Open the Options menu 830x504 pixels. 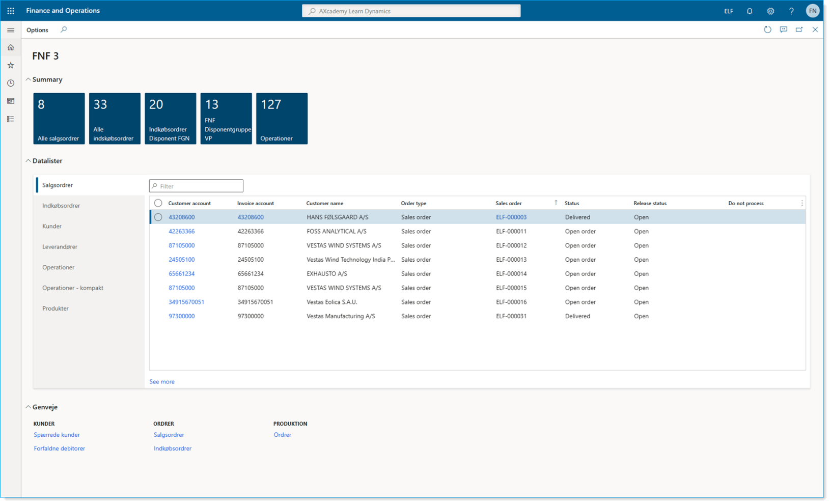click(x=37, y=30)
